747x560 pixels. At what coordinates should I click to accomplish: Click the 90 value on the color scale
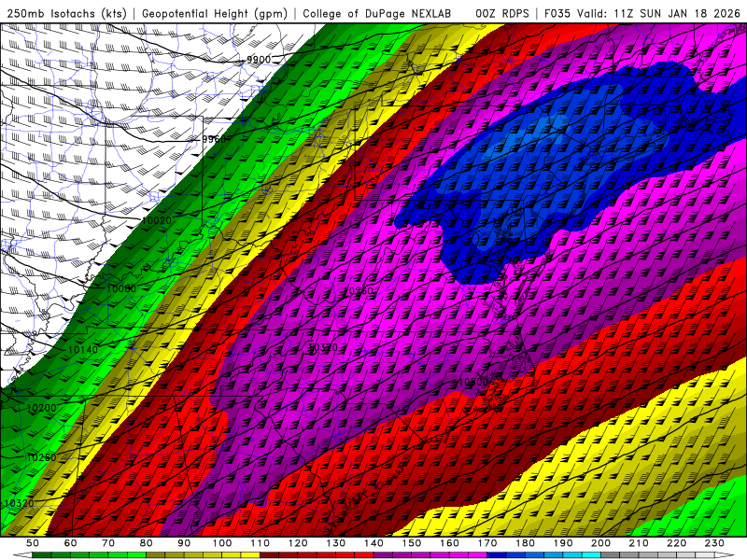pyautogui.click(x=184, y=543)
